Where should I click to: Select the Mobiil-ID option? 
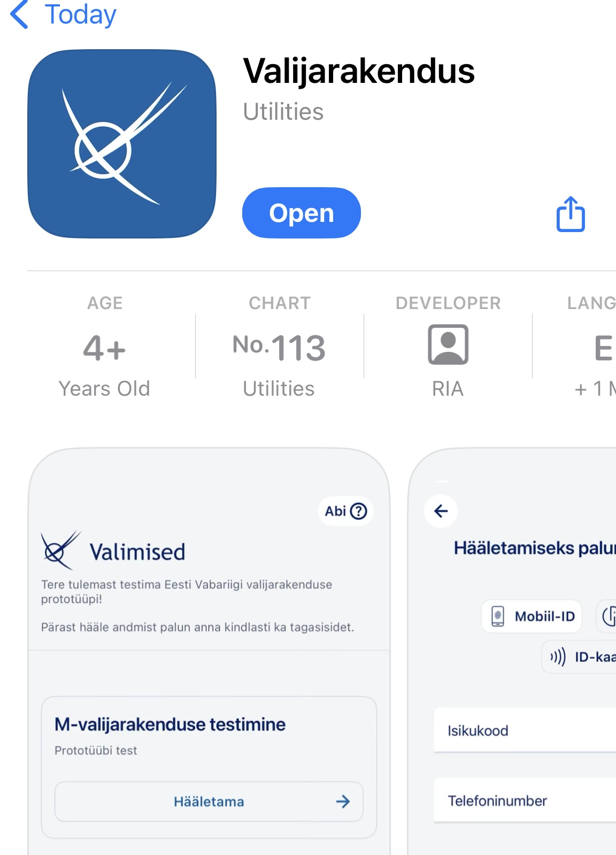click(x=532, y=617)
